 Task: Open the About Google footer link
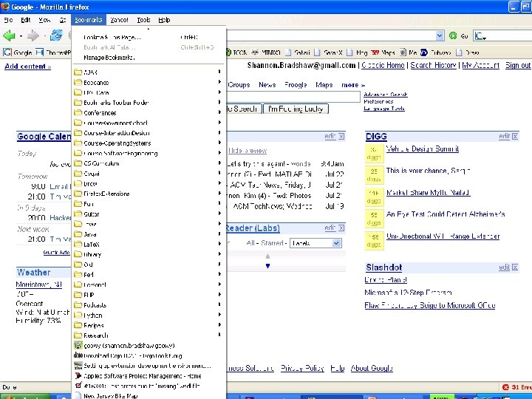point(372,368)
